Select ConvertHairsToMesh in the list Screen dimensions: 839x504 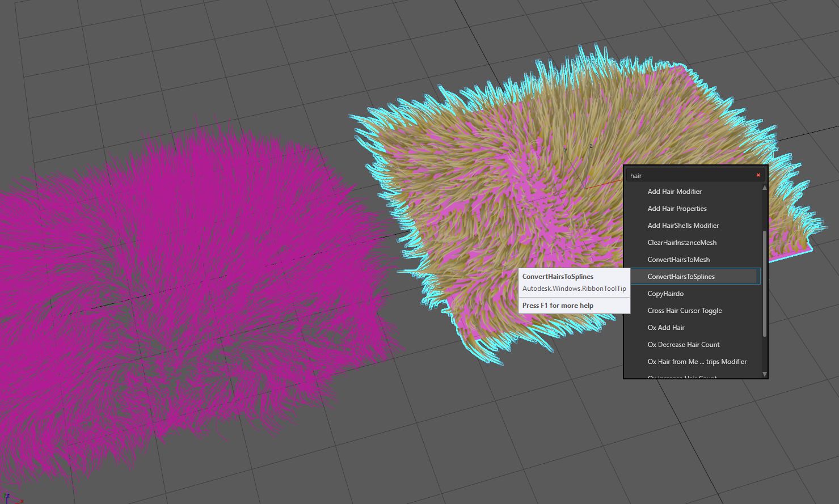click(x=678, y=260)
